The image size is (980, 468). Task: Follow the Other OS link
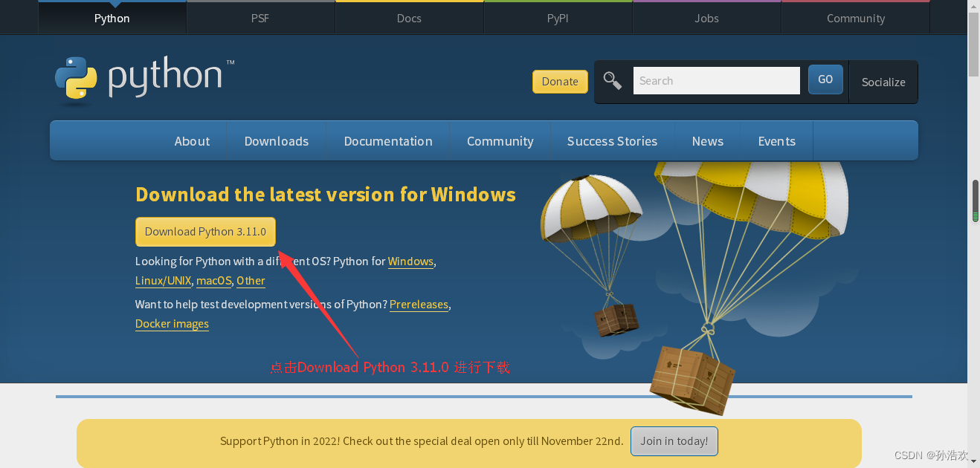(251, 281)
